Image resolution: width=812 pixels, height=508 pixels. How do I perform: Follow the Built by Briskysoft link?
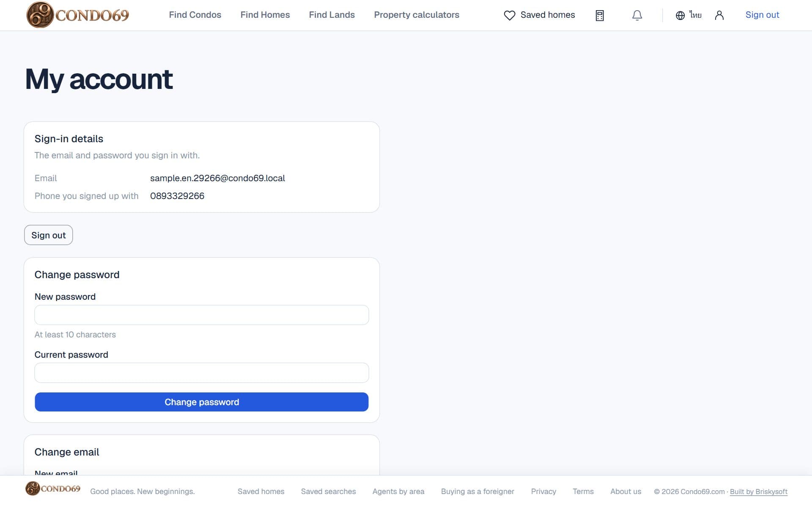pyautogui.click(x=759, y=491)
